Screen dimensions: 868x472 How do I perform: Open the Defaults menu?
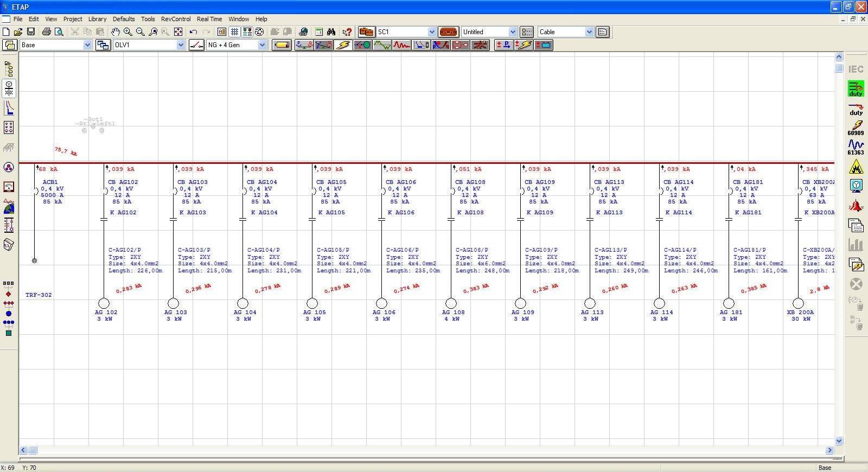pyautogui.click(x=124, y=19)
